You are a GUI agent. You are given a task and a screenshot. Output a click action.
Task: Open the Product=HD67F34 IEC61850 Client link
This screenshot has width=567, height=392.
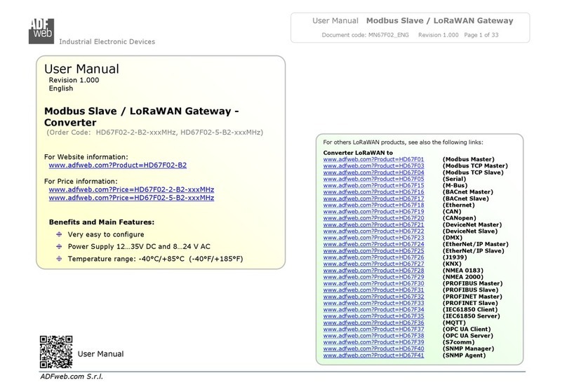pos(373,310)
